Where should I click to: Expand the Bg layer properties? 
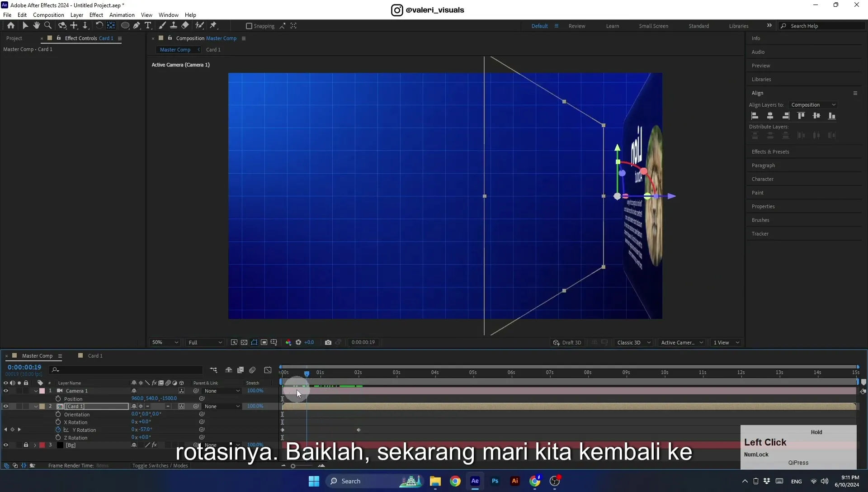35,445
